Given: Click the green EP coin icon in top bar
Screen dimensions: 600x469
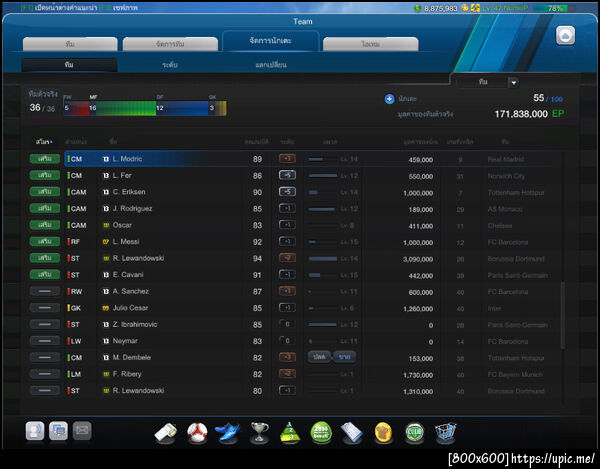Looking at the screenshot, I should click(x=417, y=8).
